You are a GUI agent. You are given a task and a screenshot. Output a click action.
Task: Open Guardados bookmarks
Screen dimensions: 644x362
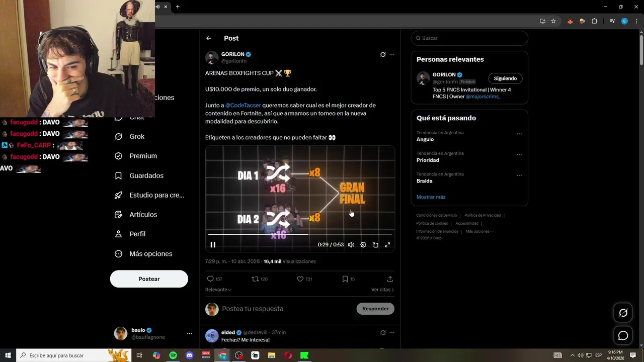[x=139, y=175]
